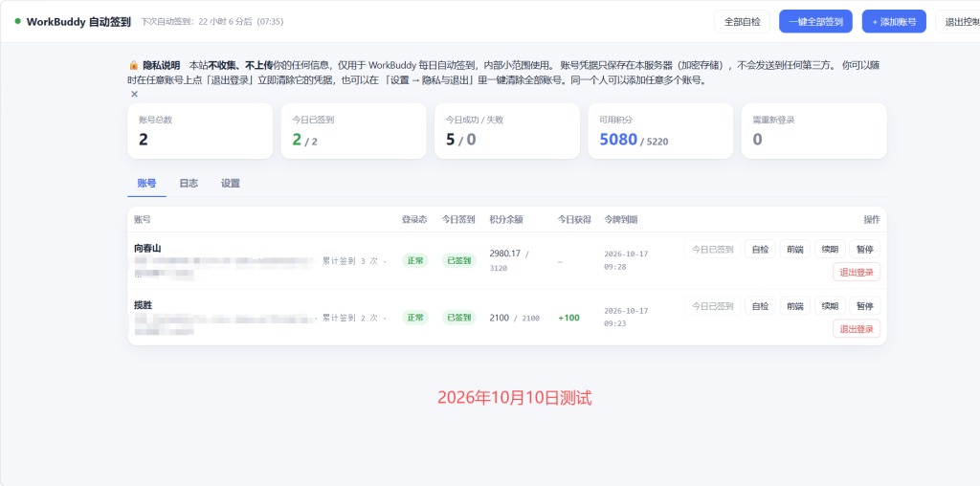Add a new account with 添加账号

click(894, 21)
